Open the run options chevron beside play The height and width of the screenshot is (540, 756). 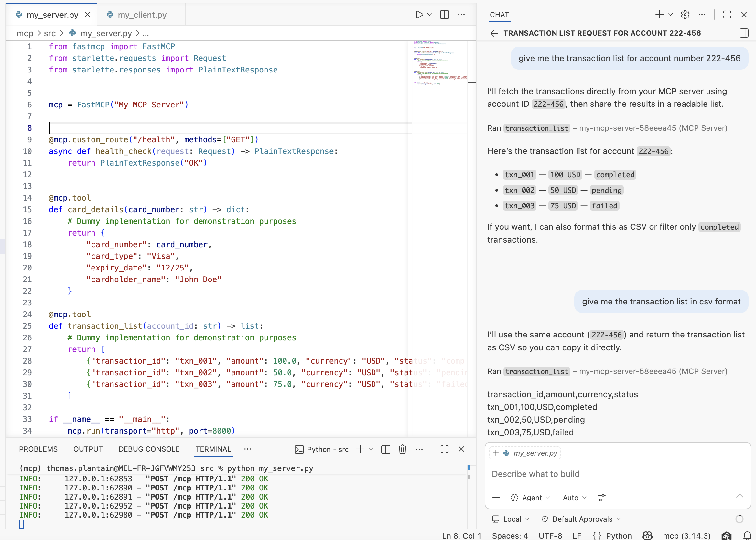point(430,15)
